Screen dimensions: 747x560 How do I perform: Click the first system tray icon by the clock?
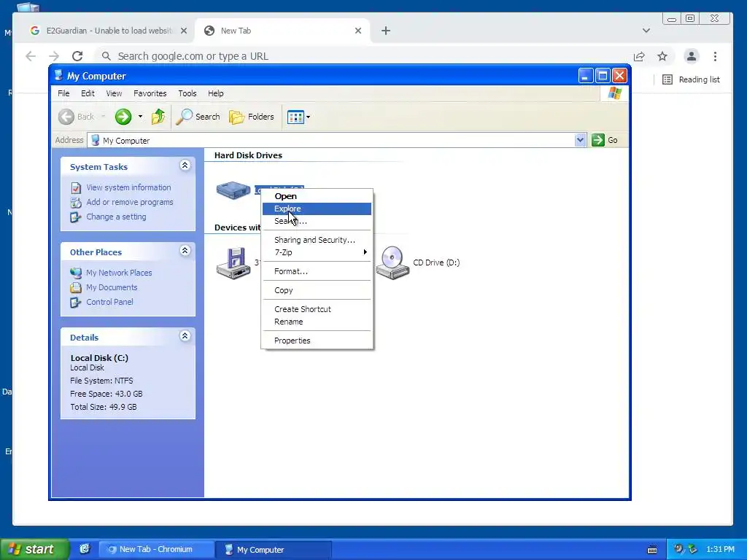click(x=678, y=549)
